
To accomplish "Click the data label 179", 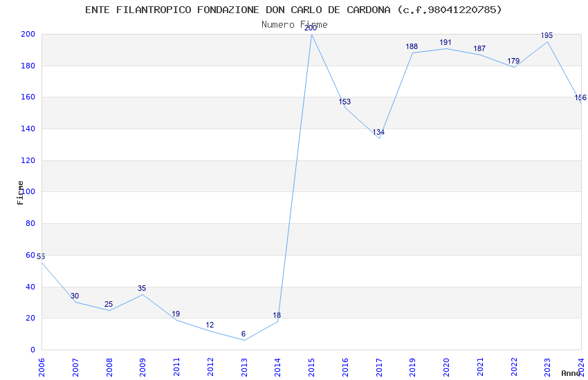I will coord(513,61).
